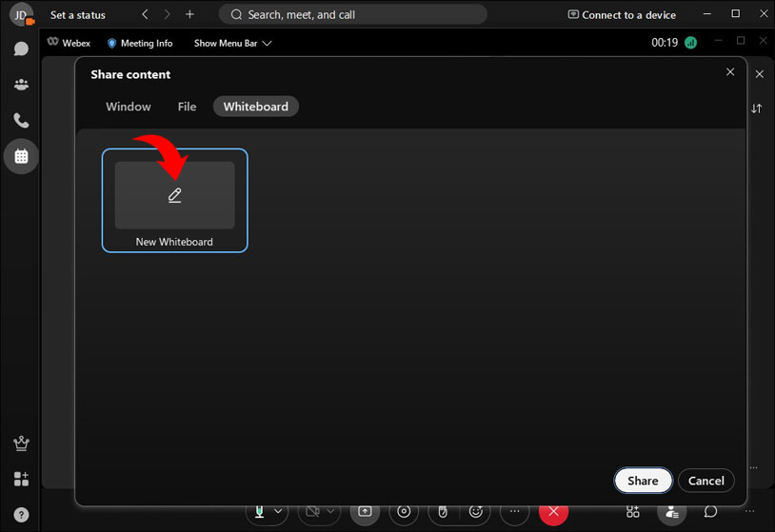Viewport: 775px width, 532px height.
Task: Click the plus icon in top bar
Action: [189, 15]
